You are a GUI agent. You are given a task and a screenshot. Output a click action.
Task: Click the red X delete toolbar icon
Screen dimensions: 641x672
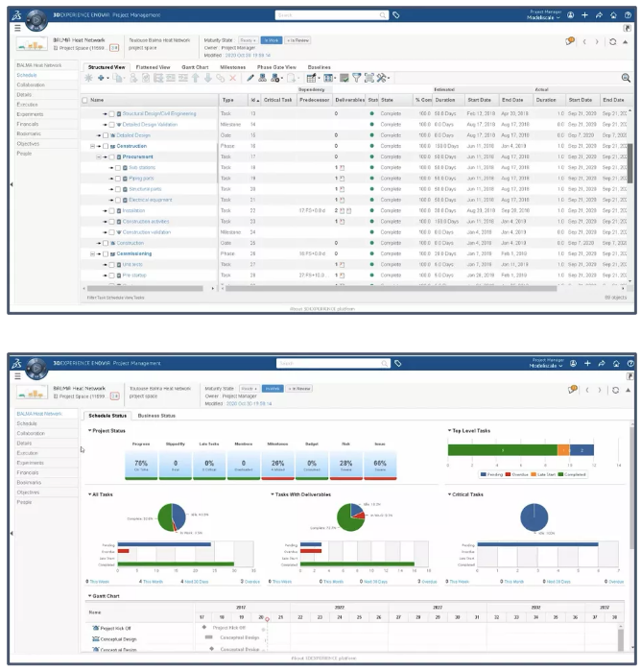point(232,78)
